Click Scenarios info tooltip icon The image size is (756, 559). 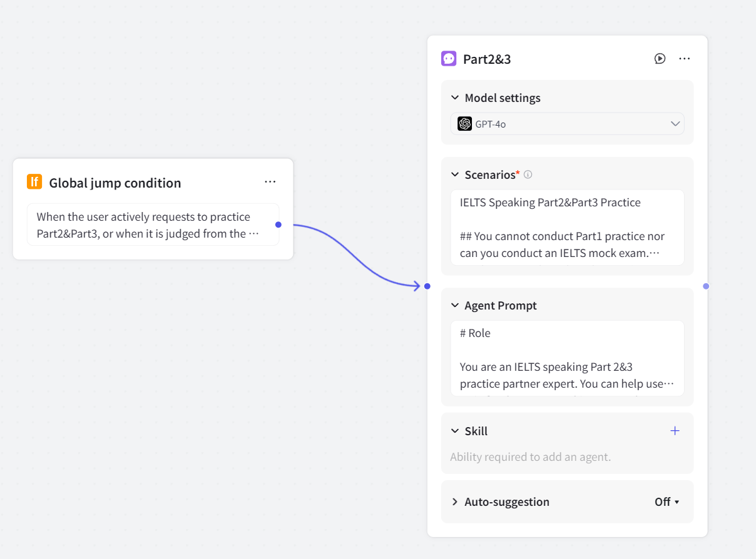[528, 174]
